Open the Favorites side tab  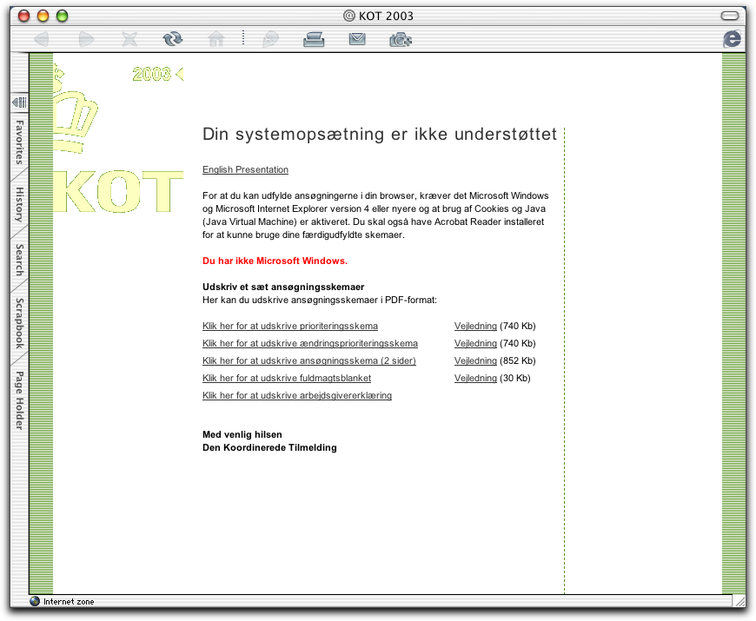[x=19, y=144]
